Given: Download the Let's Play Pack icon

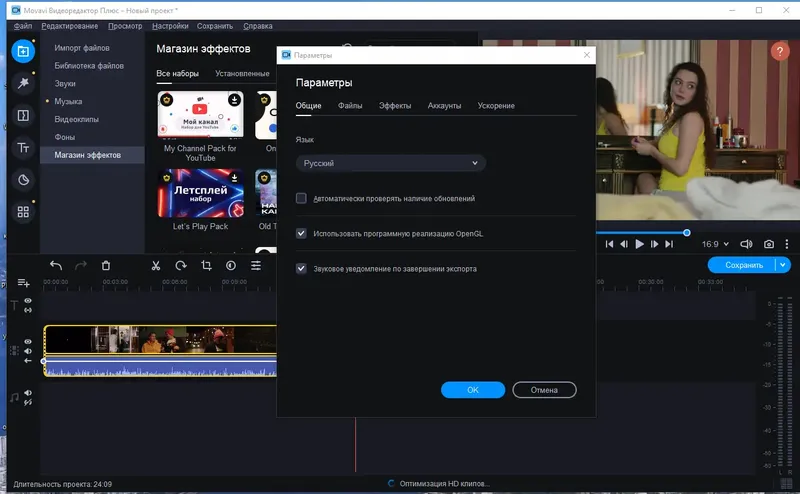Looking at the screenshot, I should click(x=234, y=178).
